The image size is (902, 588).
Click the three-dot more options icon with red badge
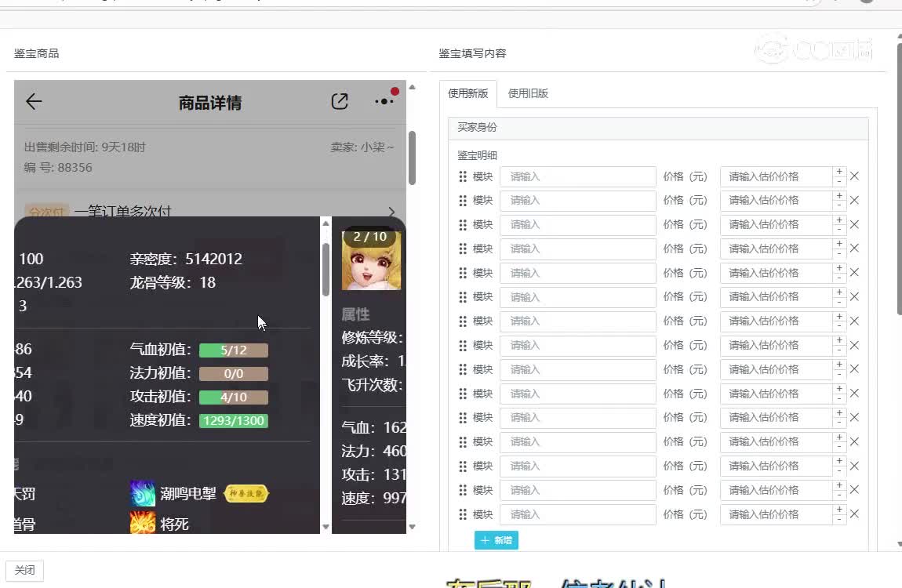[x=384, y=102]
